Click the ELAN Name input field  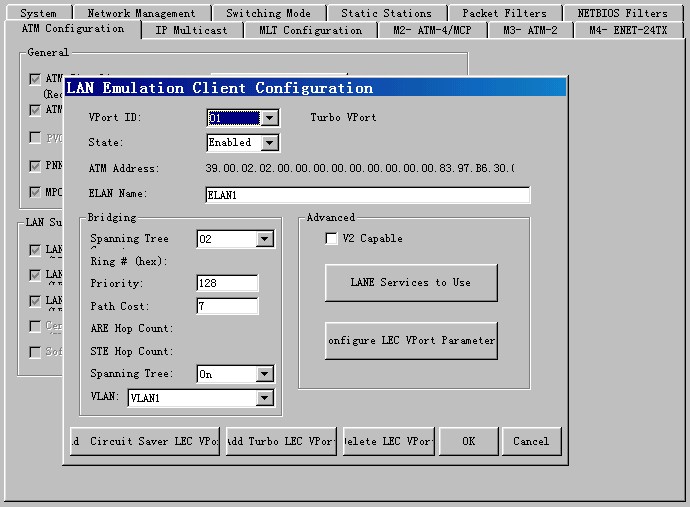367,195
